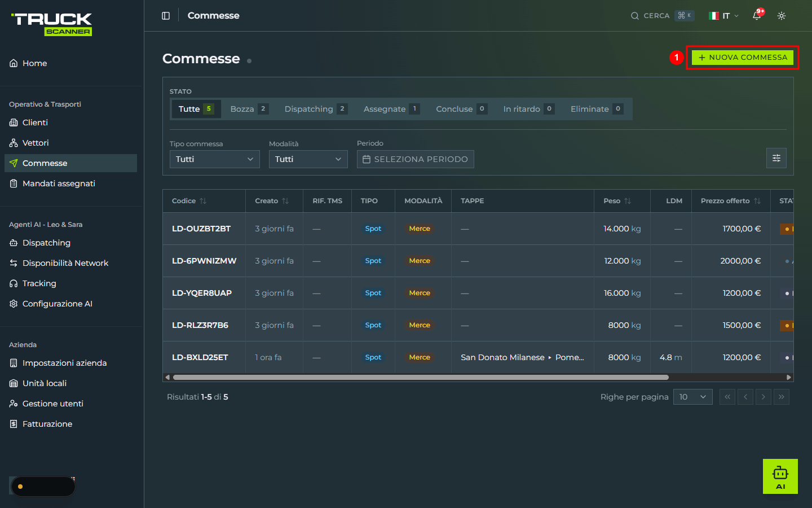Open the Righe per pagina dropdown
This screenshot has height=508, width=812.
pos(693,397)
